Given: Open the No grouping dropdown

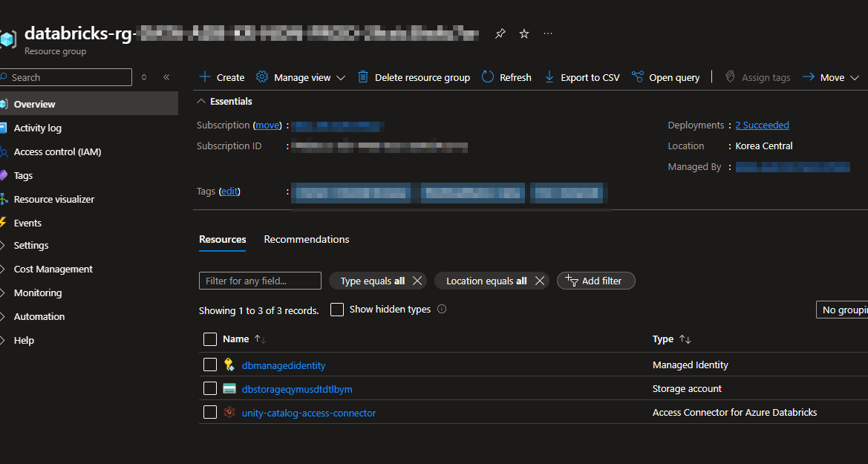Looking at the screenshot, I should pyautogui.click(x=842, y=310).
